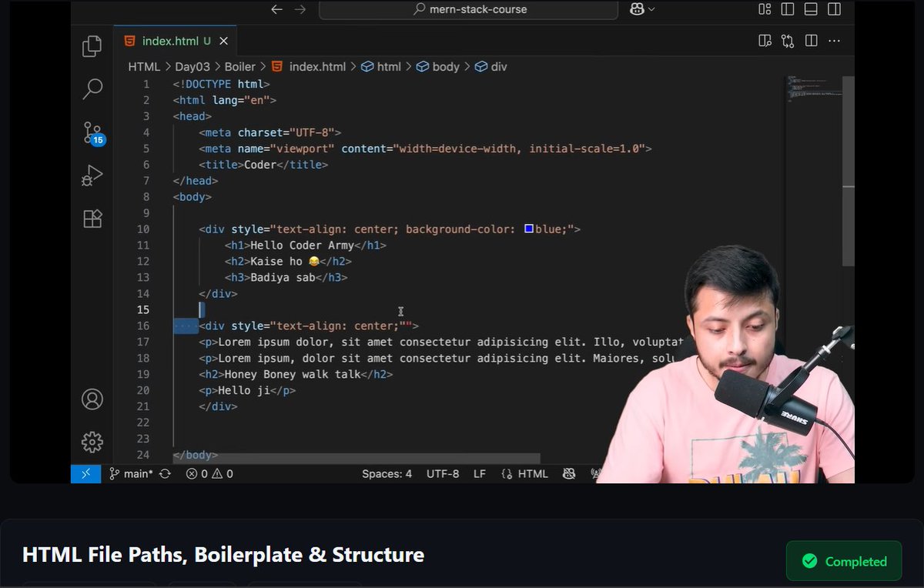The width and height of the screenshot is (924, 588).
Task: Click the Honey Boney walk talk line
Action: (296, 375)
